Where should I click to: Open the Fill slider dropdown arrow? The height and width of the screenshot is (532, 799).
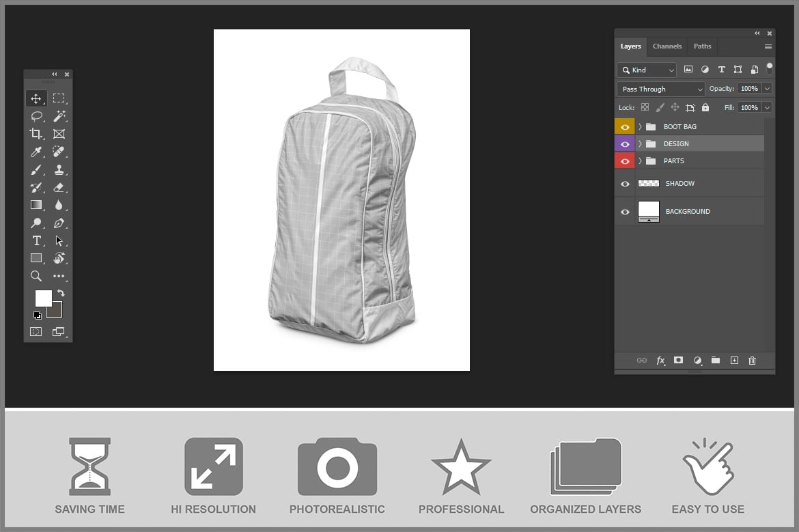click(x=767, y=107)
